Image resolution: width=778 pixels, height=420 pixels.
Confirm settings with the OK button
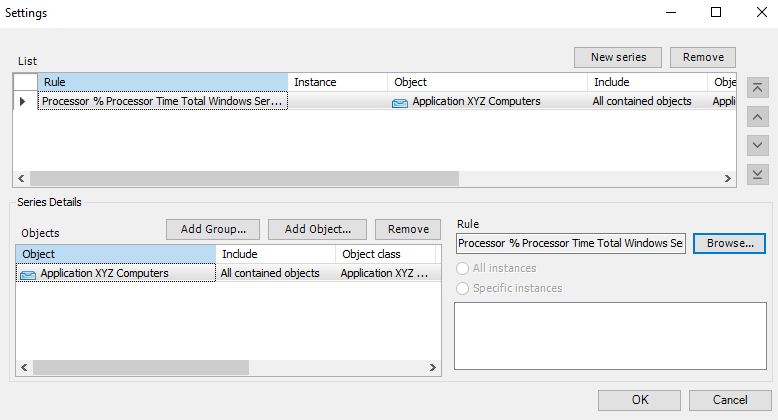point(639,400)
